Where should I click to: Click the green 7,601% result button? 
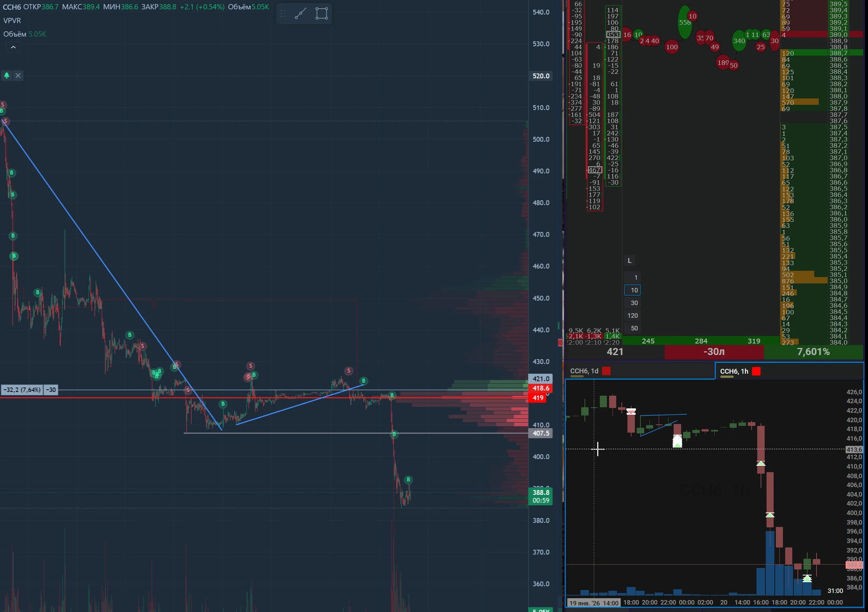tap(814, 352)
